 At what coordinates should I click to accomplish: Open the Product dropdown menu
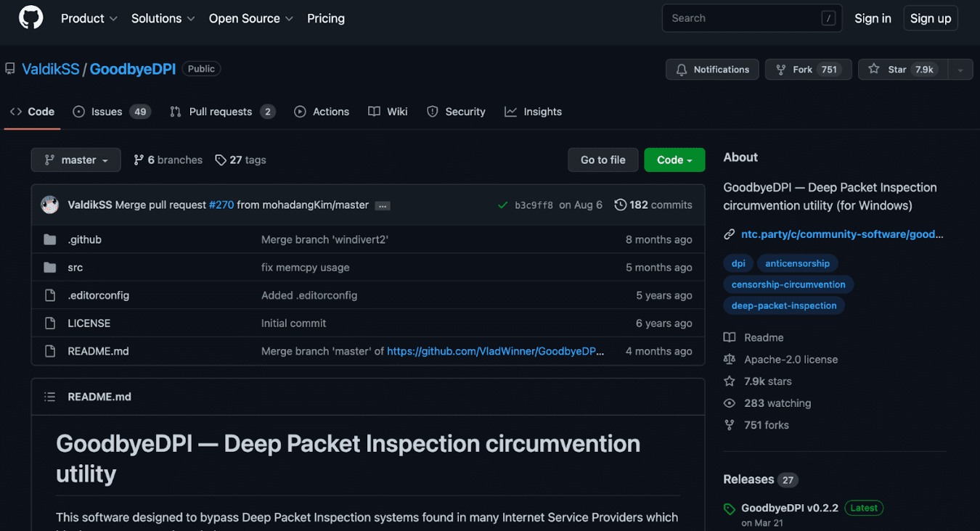[x=89, y=18]
